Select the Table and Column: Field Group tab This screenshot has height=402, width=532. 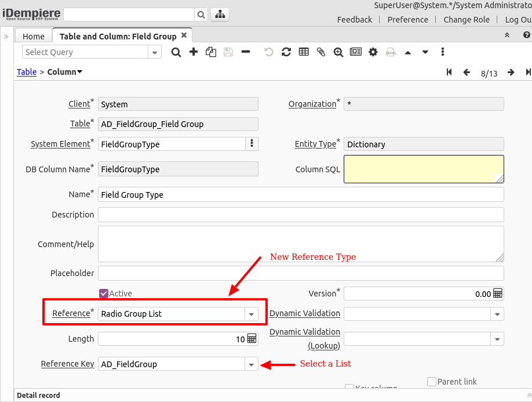(x=118, y=35)
